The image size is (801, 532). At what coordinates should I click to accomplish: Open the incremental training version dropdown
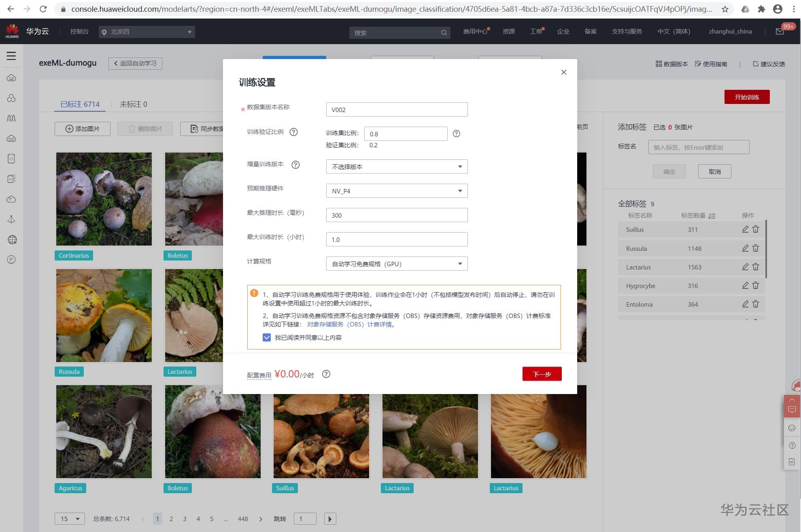(397, 167)
